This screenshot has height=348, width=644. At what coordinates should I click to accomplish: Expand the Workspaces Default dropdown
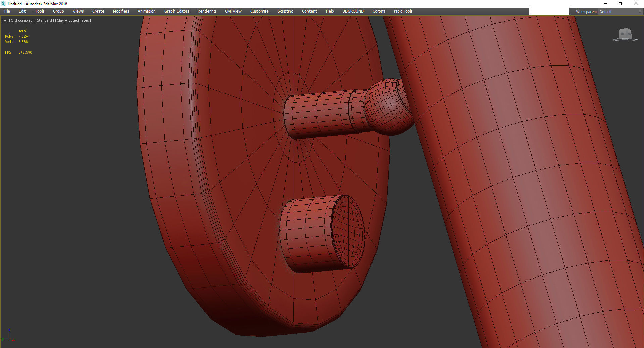[x=620, y=12]
